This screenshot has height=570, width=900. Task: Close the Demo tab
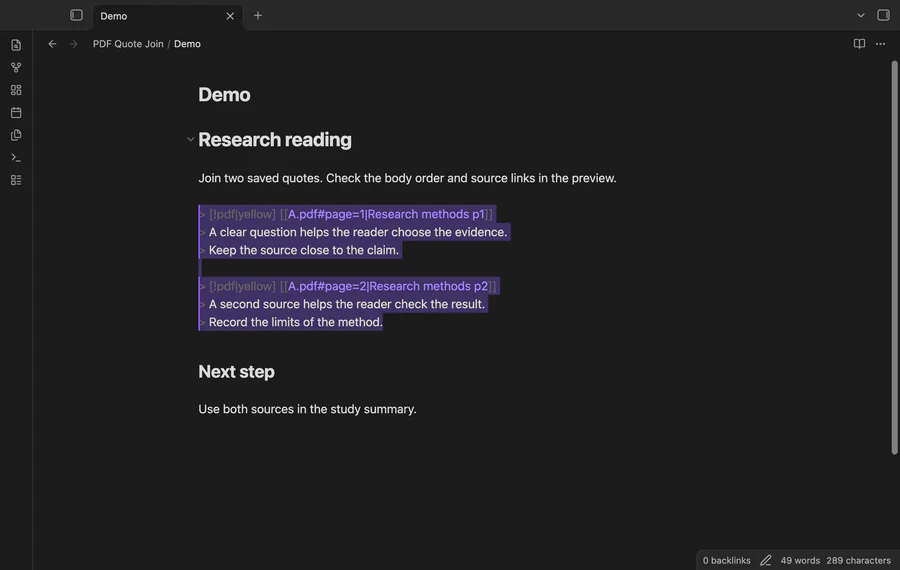230,16
